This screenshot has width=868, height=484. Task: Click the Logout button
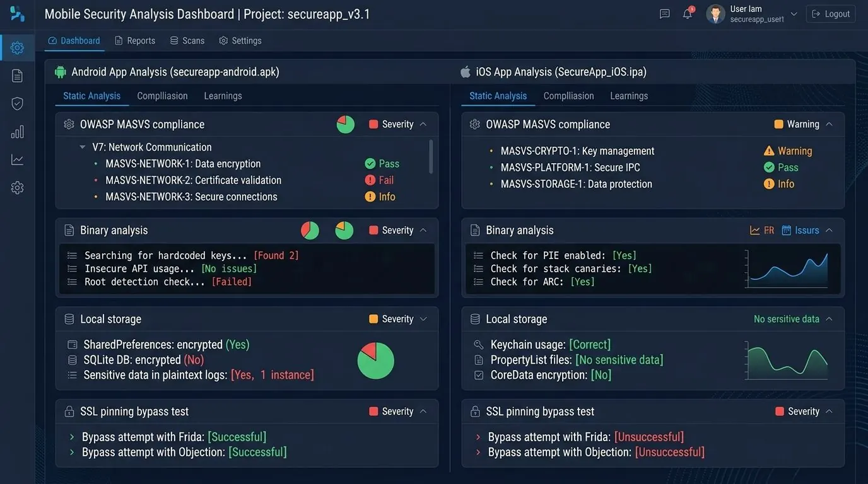coord(831,14)
